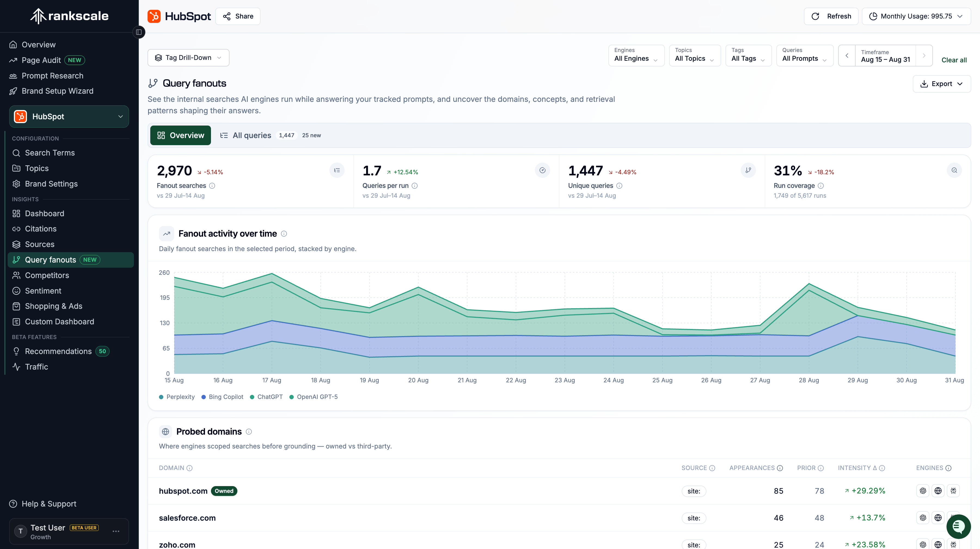Click the Refresh button
The width and height of the screenshot is (980, 549).
click(x=831, y=16)
